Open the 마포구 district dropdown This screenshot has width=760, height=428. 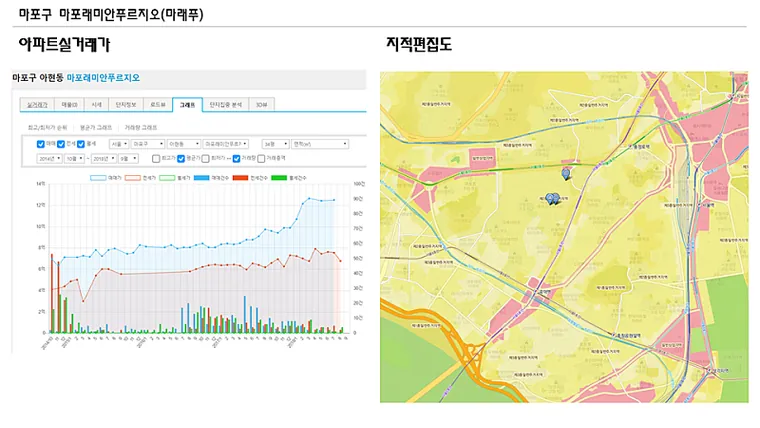[x=148, y=144]
